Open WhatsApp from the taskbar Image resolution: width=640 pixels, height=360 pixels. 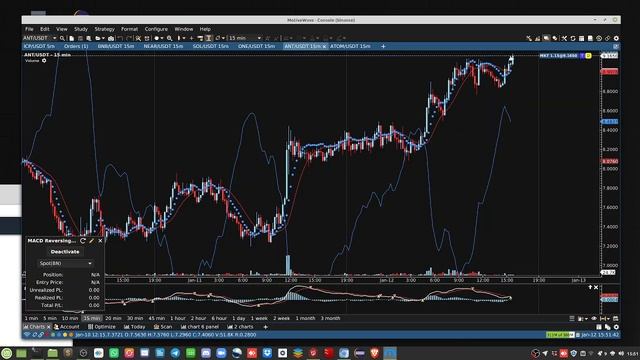[x=114, y=353]
